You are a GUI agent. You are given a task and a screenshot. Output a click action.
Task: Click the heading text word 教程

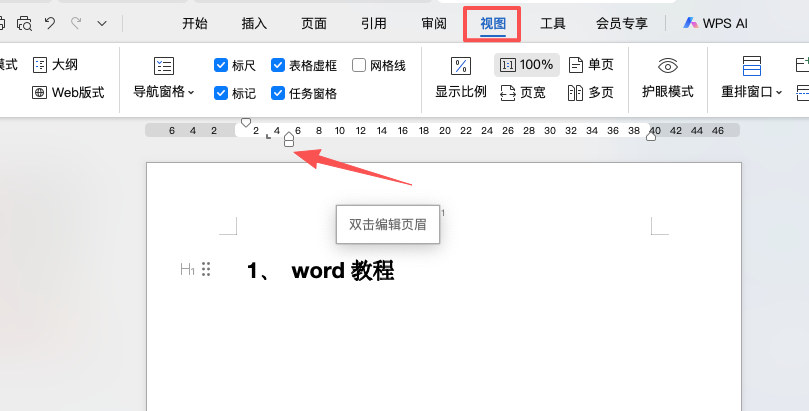[373, 271]
